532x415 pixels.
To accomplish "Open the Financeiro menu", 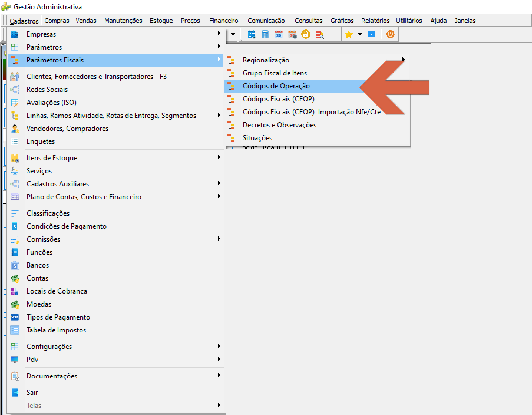I will click(224, 21).
